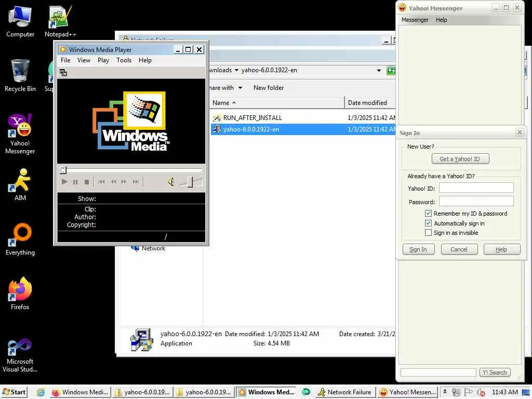Open the Action Center flag icon
Image resolution: width=532 pixels, height=399 pixels.
tap(468, 392)
